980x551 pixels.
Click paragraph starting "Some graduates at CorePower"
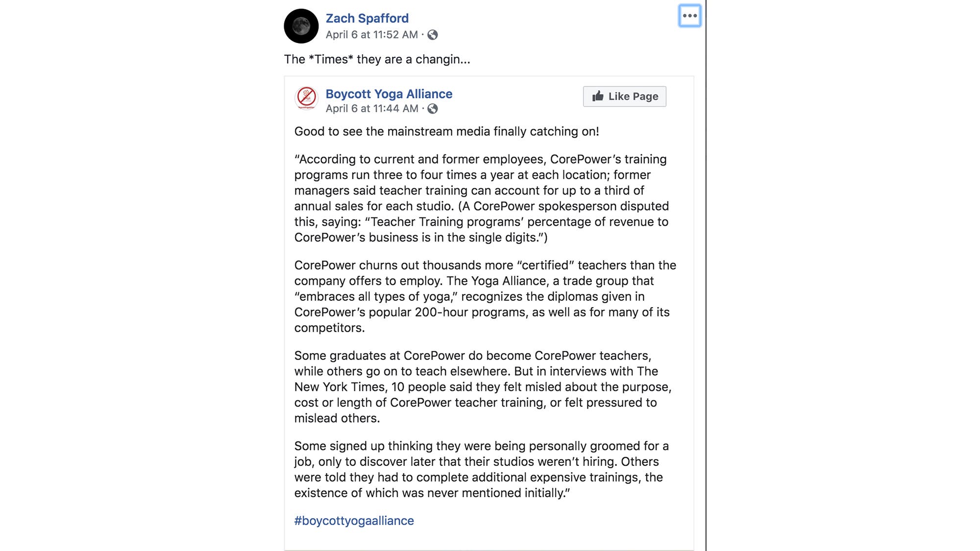coord(483,387)
